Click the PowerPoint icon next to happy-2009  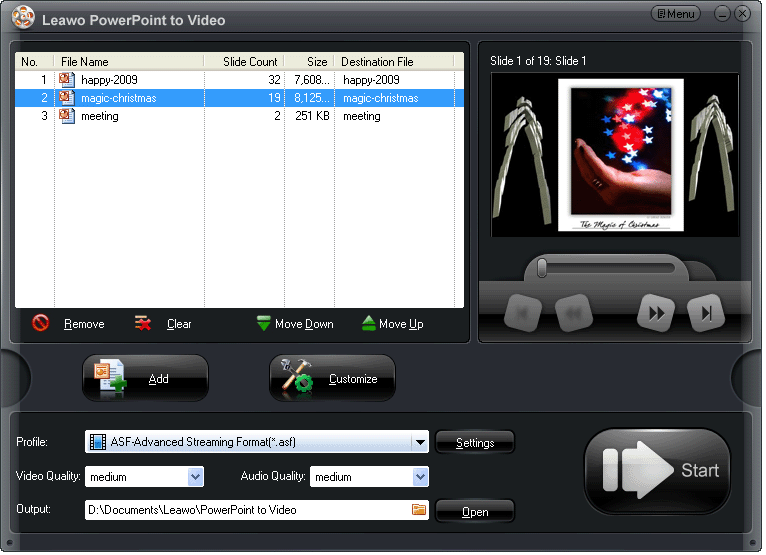coord(67,80)
